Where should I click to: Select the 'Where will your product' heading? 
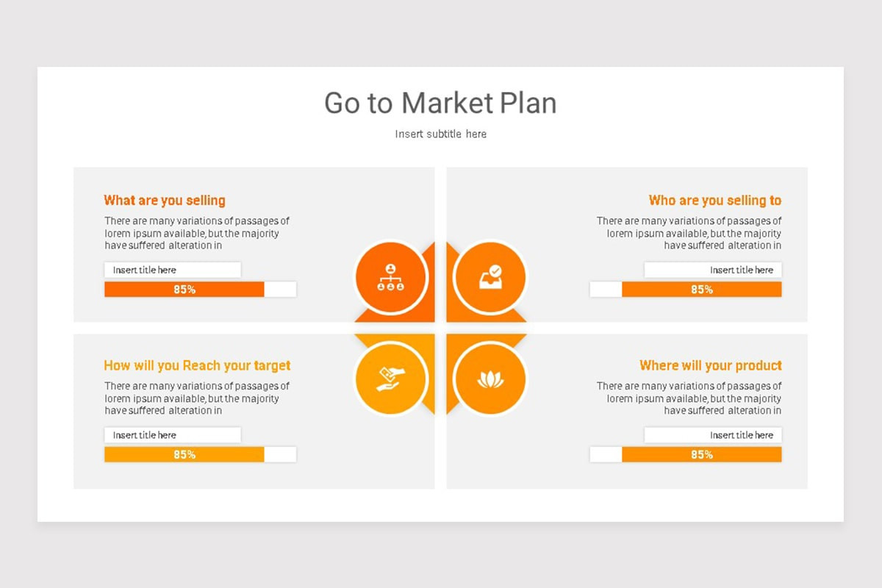click(711, 365)
